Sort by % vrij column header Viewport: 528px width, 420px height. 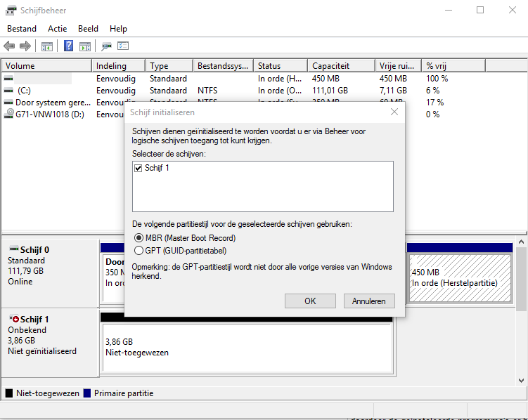pyautogui.click(x=453, y=65)
